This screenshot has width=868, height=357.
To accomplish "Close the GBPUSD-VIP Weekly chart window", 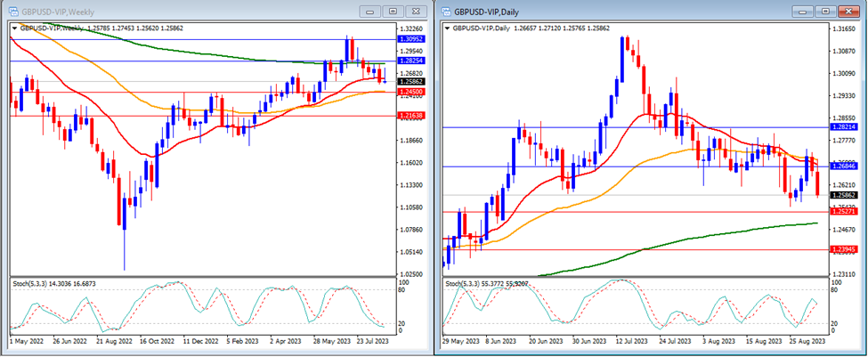I will (x=417, y=11).
